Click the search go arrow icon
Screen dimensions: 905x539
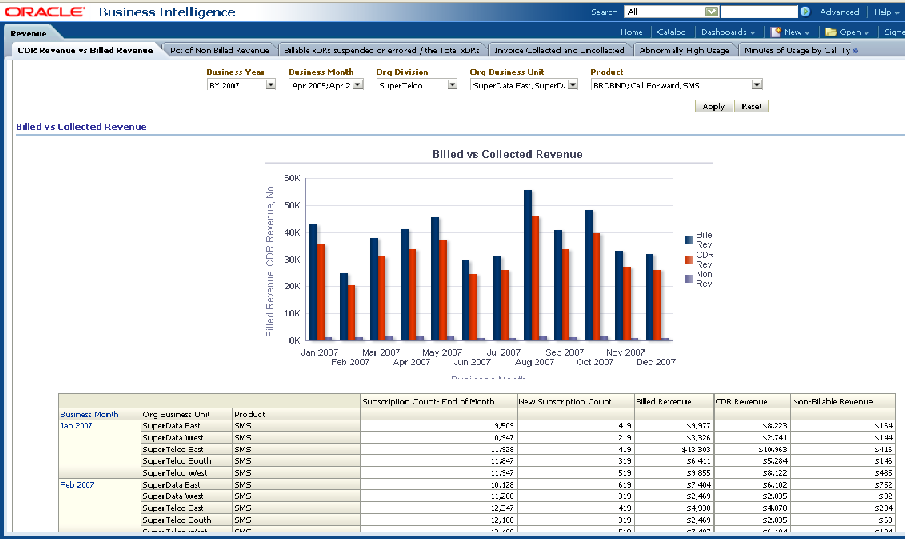pos(805,12)
